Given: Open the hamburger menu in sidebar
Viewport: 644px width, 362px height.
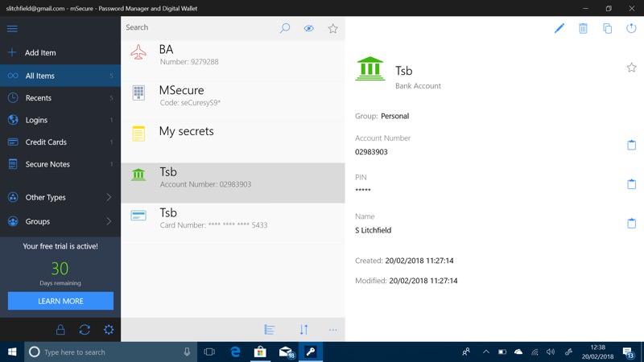Looking at the screenshot, I should click(x=12, y=29).
